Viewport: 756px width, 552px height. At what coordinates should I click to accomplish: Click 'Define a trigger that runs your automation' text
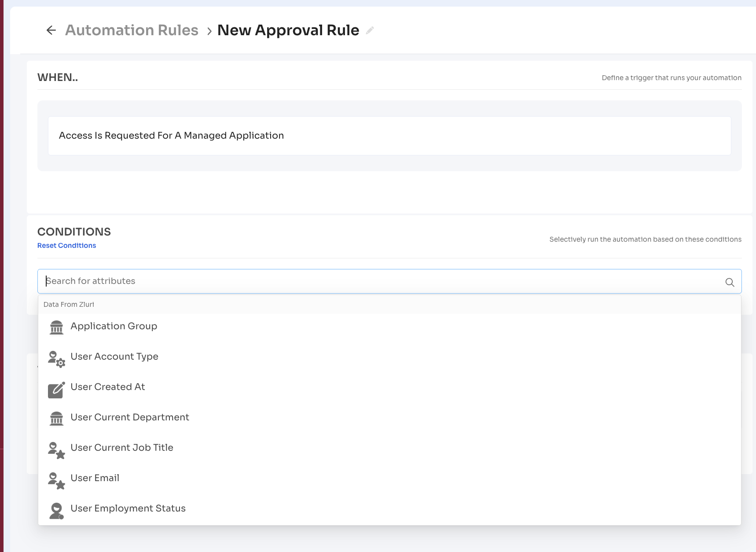672,78
